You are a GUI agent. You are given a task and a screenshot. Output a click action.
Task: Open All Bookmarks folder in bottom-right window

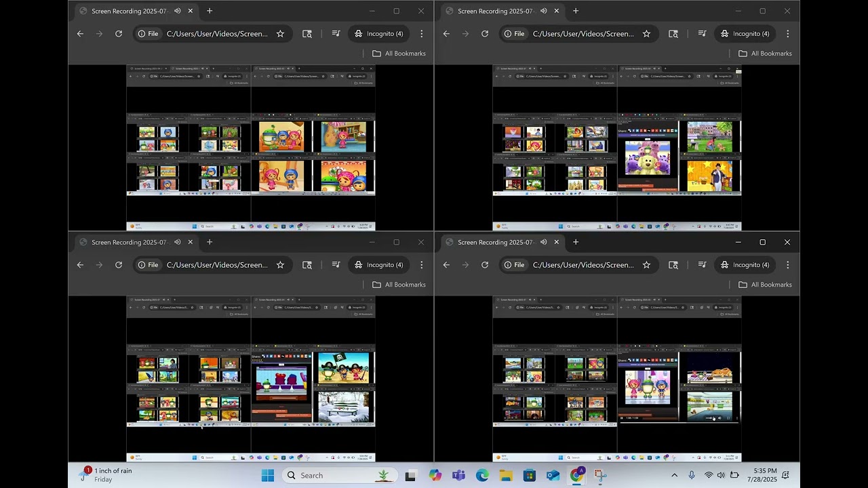765,285
